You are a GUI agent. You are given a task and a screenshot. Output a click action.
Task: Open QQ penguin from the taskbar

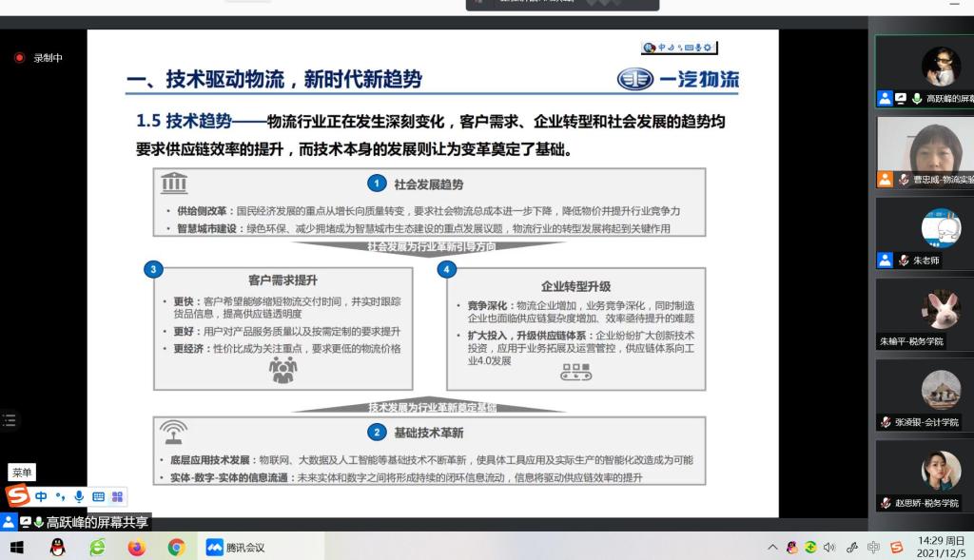57,547
